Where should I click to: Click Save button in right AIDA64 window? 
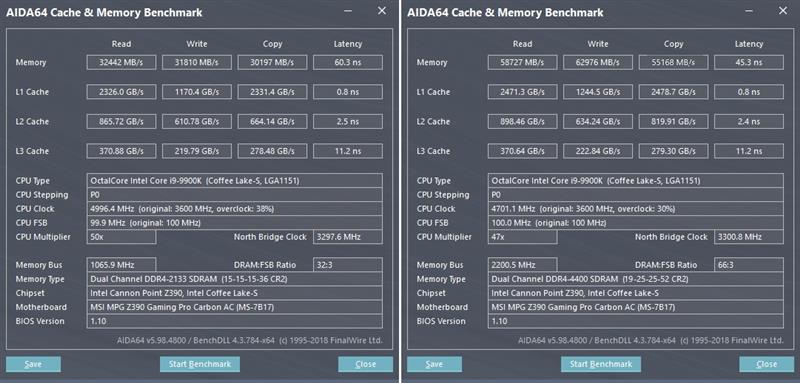pyautogui.click(x=434, y=364)
